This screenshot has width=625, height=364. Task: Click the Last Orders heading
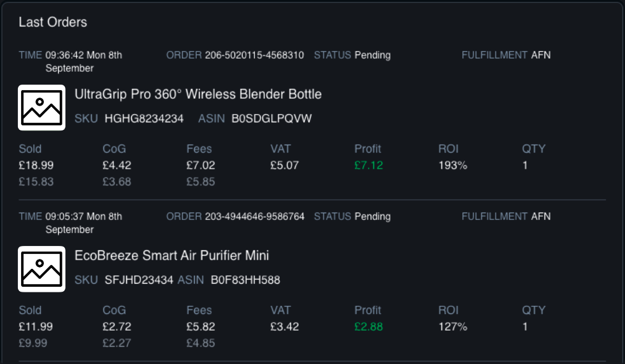tap(53, 22)
